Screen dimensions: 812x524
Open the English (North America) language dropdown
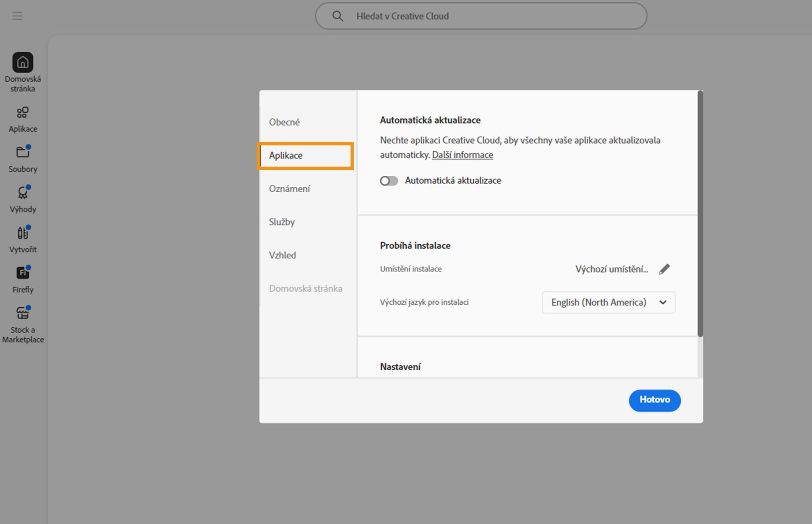point(608,303)
